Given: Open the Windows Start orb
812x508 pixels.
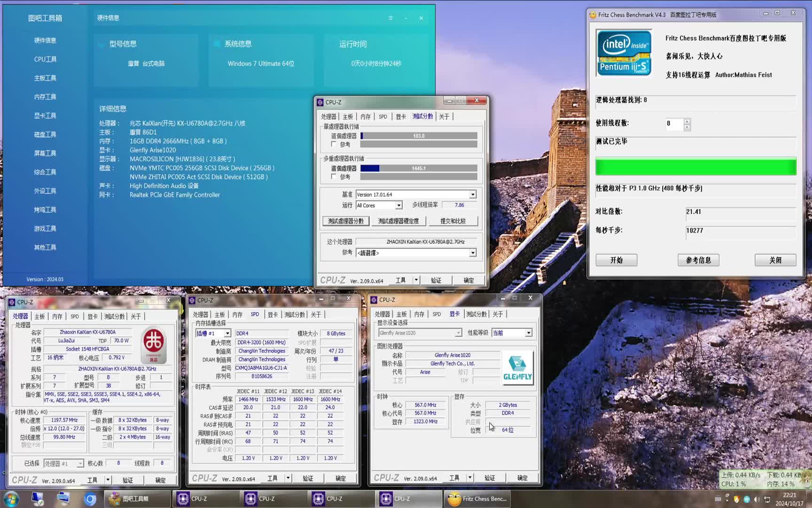Looking at the screenshot, I should (x=11, y=499).
